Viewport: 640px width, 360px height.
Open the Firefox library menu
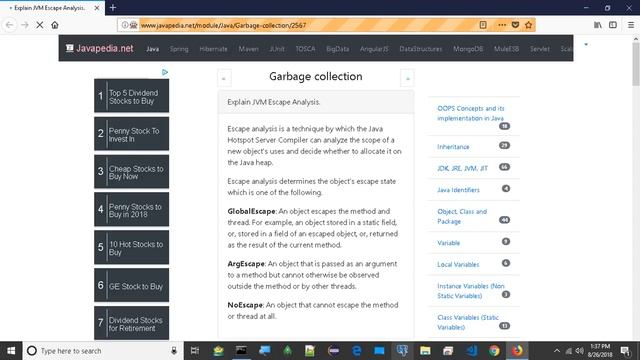coord(598,25)
